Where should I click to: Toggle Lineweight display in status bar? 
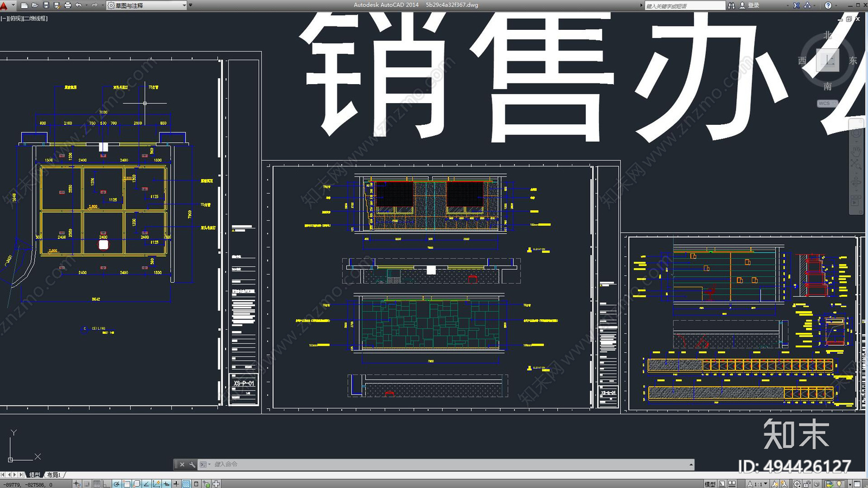pos(176,484)
